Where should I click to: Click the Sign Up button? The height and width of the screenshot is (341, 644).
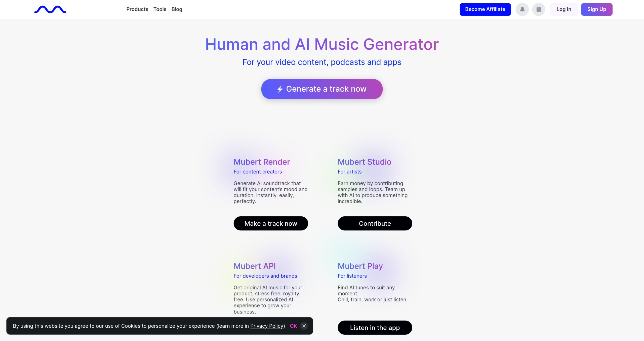point(596,9)
